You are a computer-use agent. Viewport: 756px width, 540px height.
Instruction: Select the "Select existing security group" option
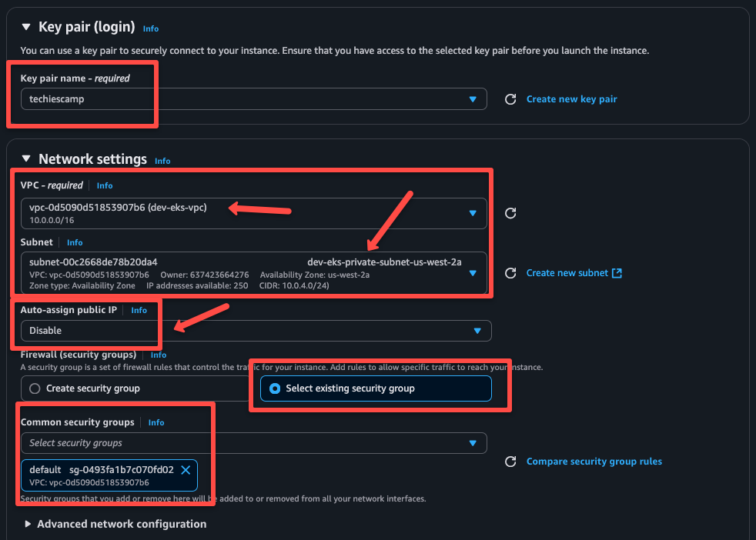pyautogui.click(x=276, y=388)
